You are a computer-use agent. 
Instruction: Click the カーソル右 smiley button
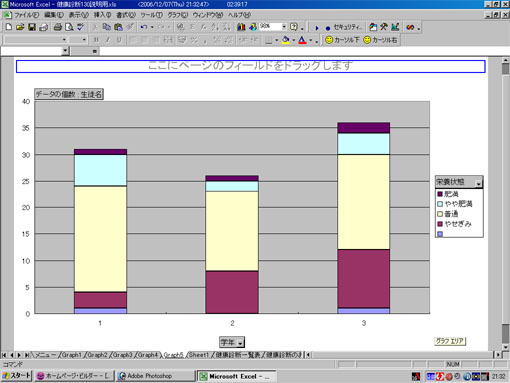[380, 40]
